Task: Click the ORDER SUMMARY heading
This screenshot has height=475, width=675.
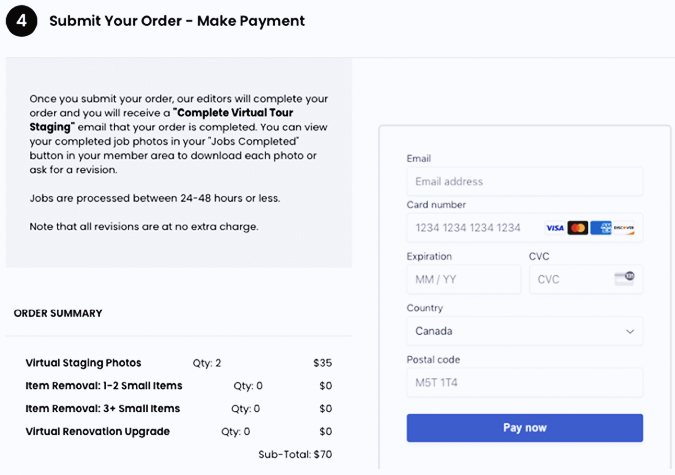Action: pos(58,313)
